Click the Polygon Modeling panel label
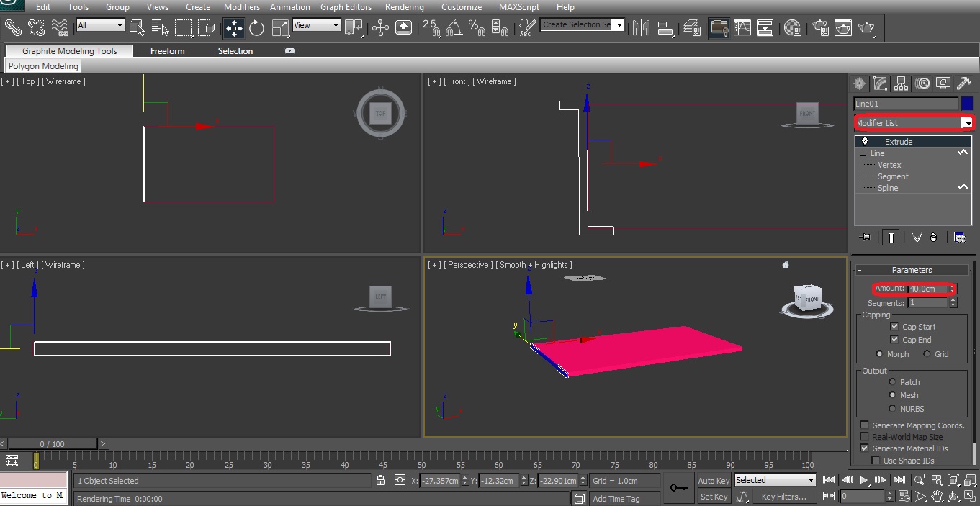980x506 pixels. [x=43, y=66]
